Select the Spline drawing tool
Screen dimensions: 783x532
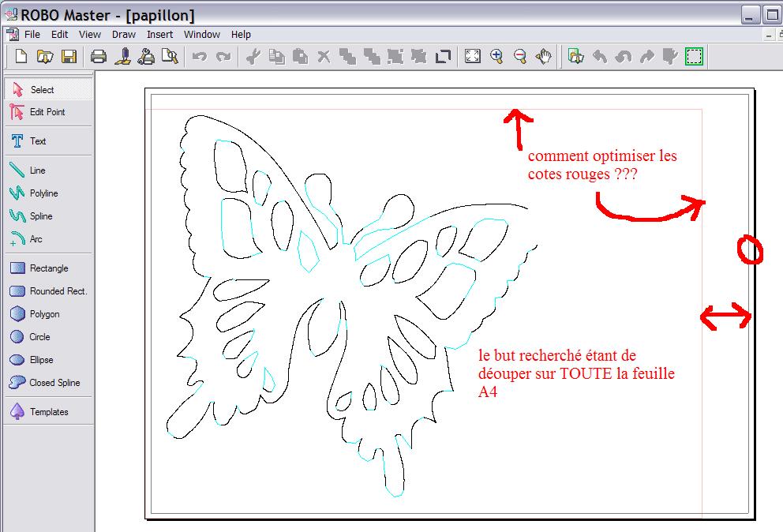[41, 216]
